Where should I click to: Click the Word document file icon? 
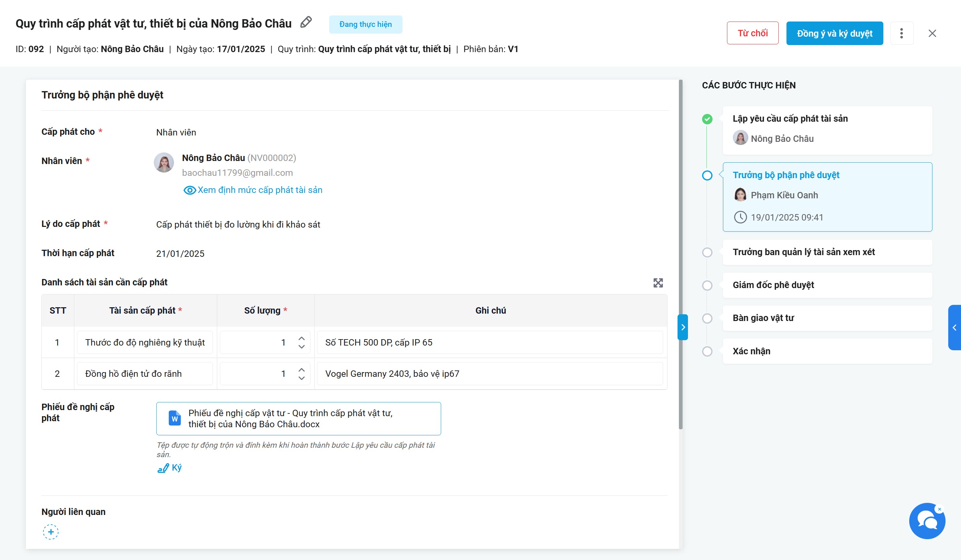click(175, 418)
